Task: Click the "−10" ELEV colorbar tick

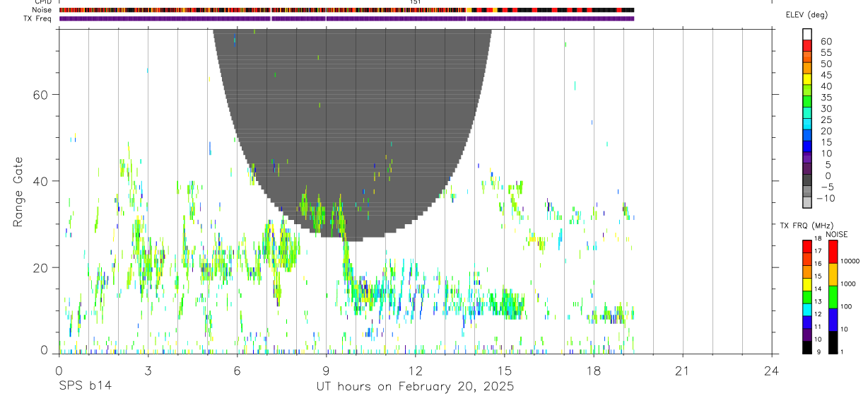Action: coord(826,199)
